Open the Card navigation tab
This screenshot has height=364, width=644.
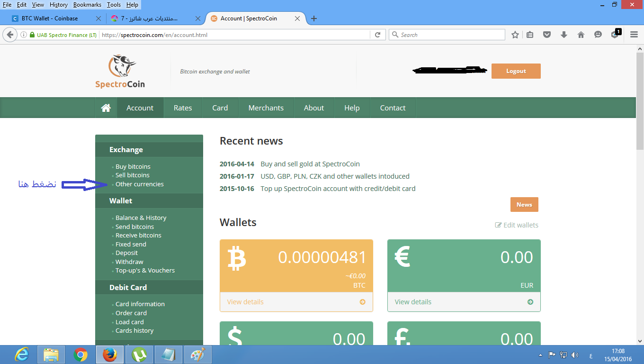point(220,108)
